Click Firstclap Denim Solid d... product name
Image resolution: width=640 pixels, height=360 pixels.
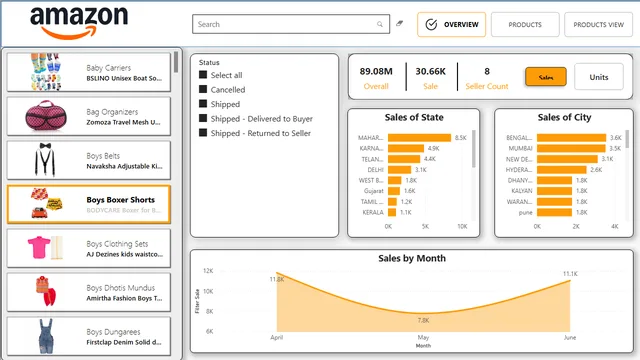pos(124,342)
